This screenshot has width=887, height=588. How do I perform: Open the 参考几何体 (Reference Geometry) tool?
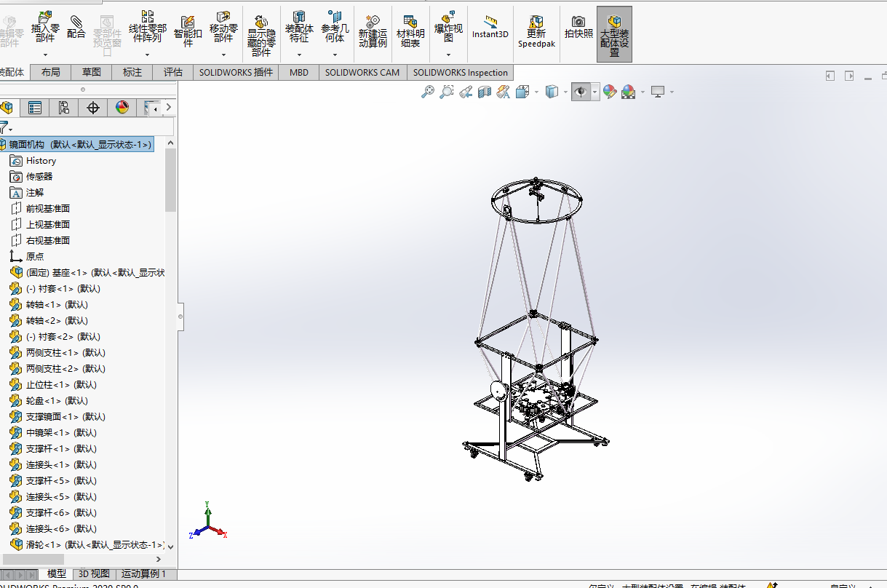click(335, 27)
